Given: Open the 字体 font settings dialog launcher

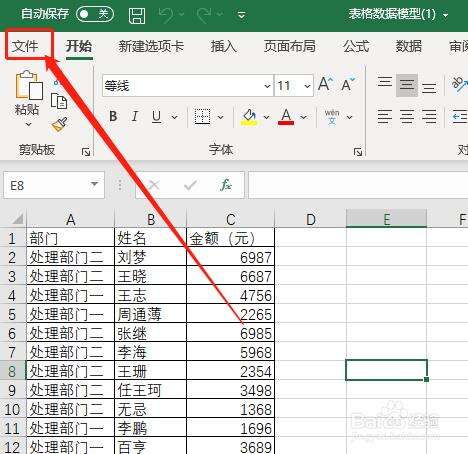Looking at the screenshot, I should pos(358,152).
